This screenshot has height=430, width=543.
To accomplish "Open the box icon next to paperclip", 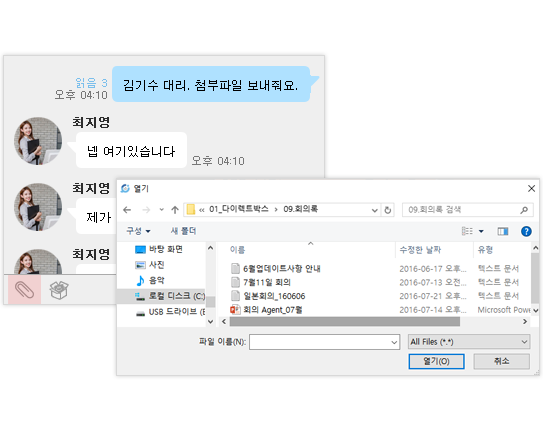I will point(59,290).
